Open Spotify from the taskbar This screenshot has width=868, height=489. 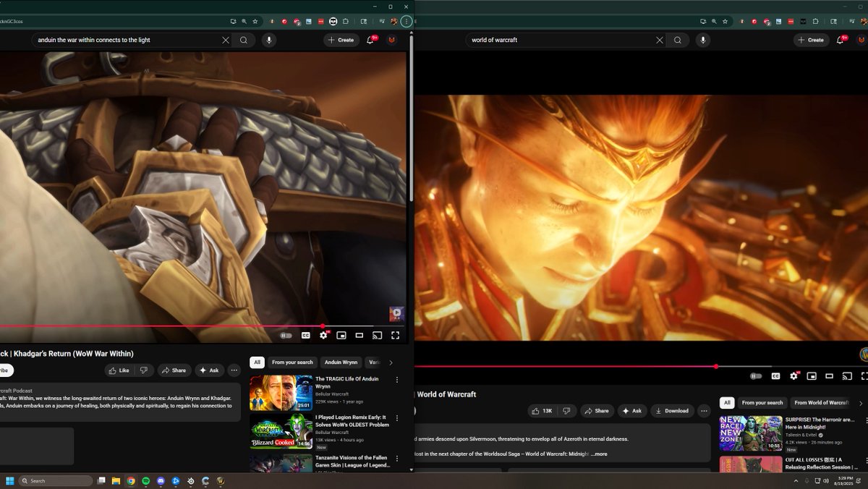(x=145, y=481)
